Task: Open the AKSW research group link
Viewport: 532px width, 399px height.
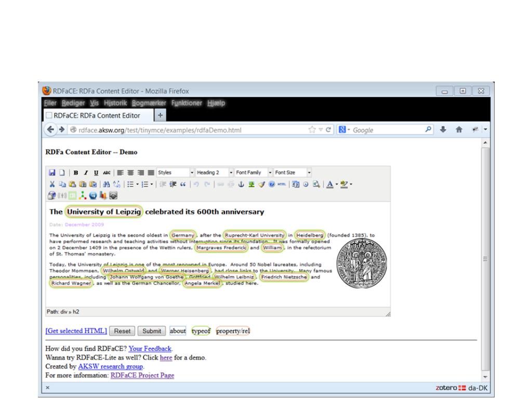Action: pos(111,366)
